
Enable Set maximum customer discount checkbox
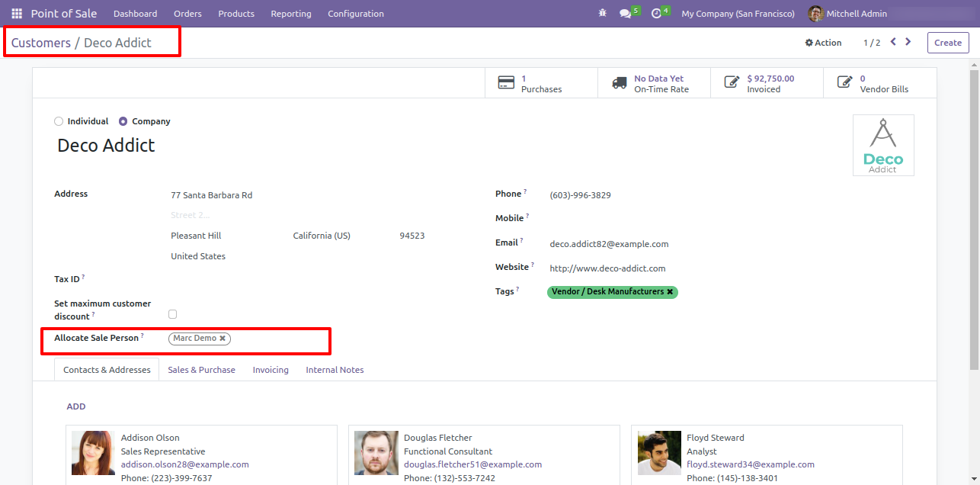click(172, 314)
